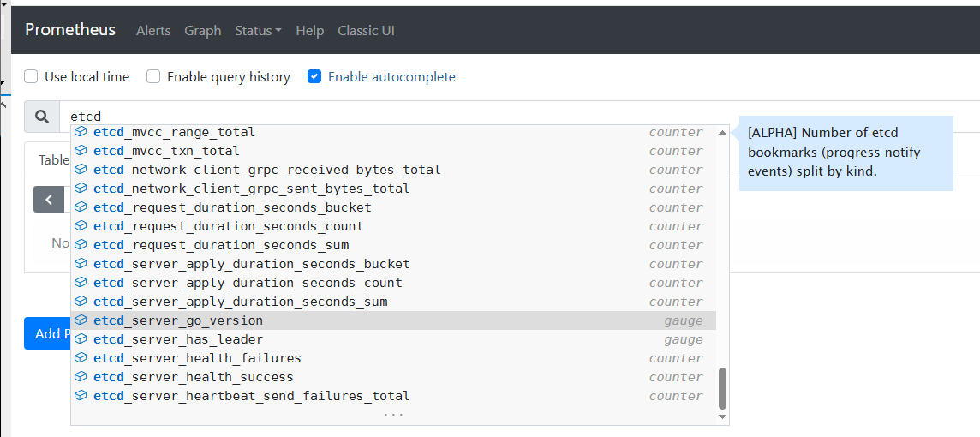The height and width of the screenshot is (437, 980).
Task: Click the cube icon beside etcd_server_has_leader
Action: tap(81, 339)
